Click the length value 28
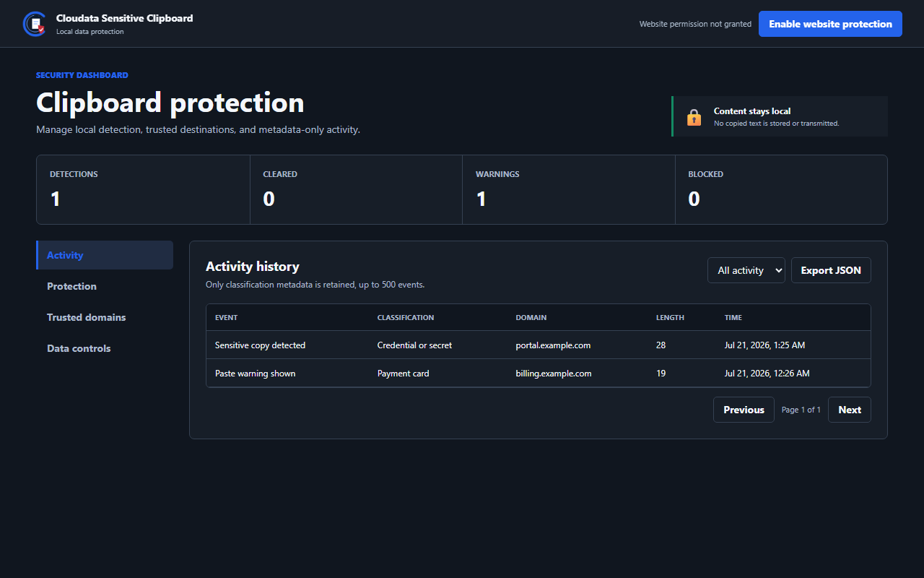This screenshot has height=578, width=924. pyautogui.click(x=661, y=345)
